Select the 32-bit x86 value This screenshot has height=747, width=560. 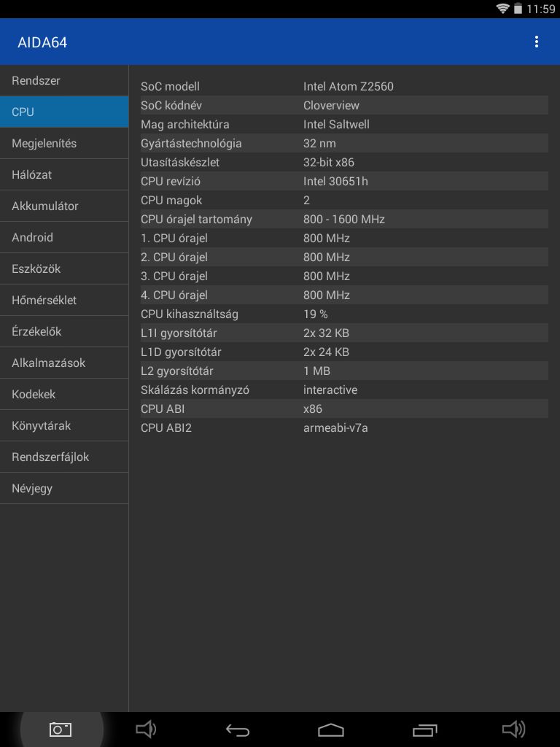329,163
